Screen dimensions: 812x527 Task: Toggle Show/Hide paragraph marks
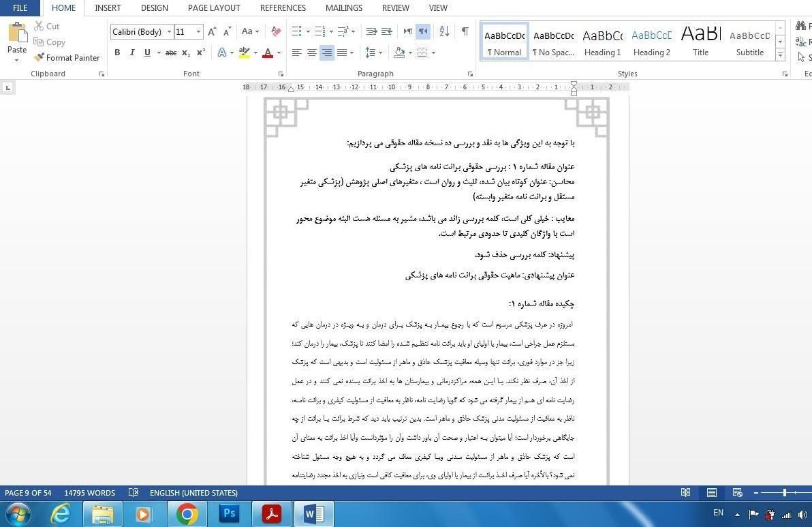point(465,31)
